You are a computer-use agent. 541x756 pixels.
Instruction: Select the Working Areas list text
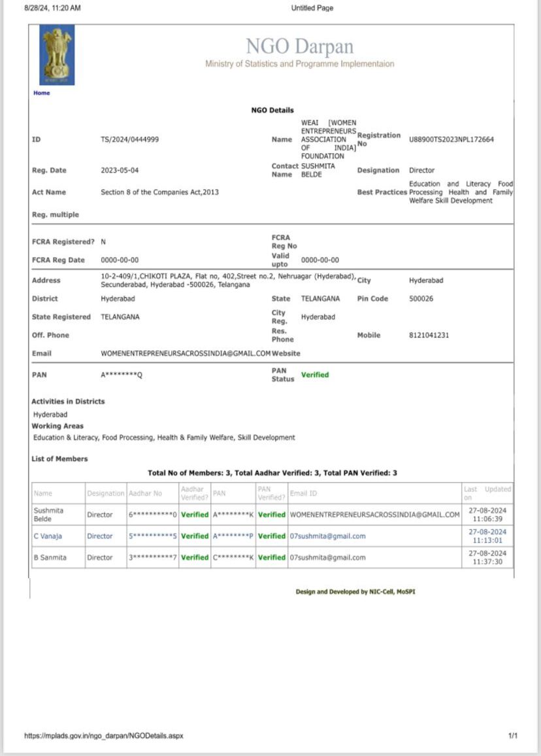164,438
